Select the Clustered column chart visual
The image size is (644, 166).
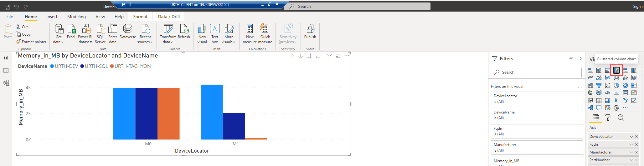616,70
